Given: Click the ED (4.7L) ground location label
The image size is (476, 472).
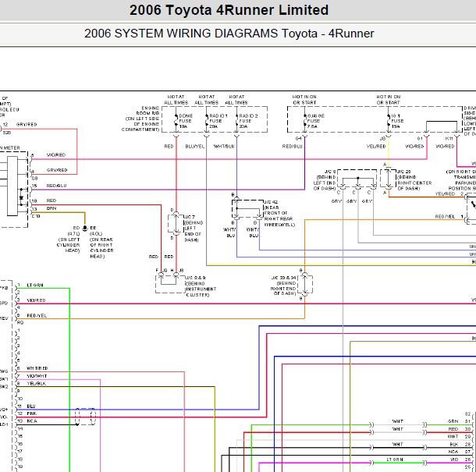Looking at the screenshot, I should [x=69, y=240].
